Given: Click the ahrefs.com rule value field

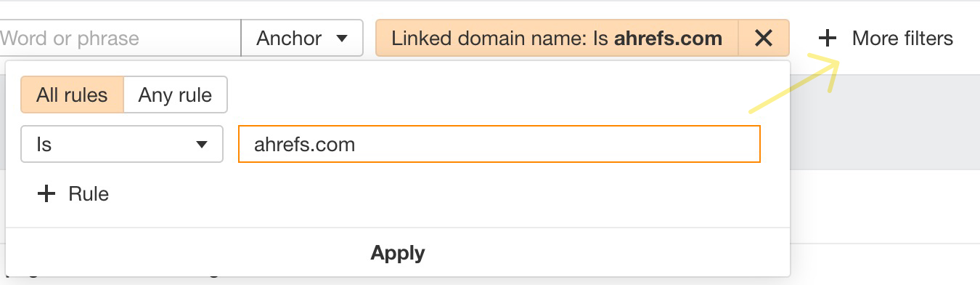Looking at the screenshot, I should (x=499, y=144).
